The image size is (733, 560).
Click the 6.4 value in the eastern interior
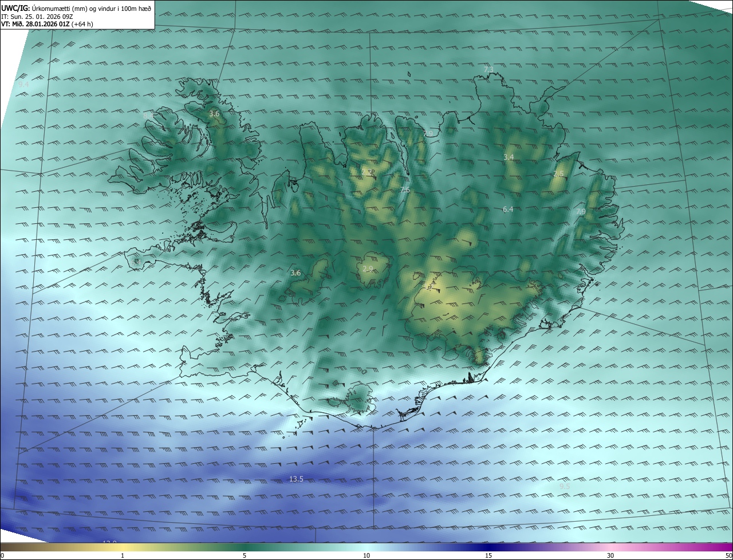point(508,210)
